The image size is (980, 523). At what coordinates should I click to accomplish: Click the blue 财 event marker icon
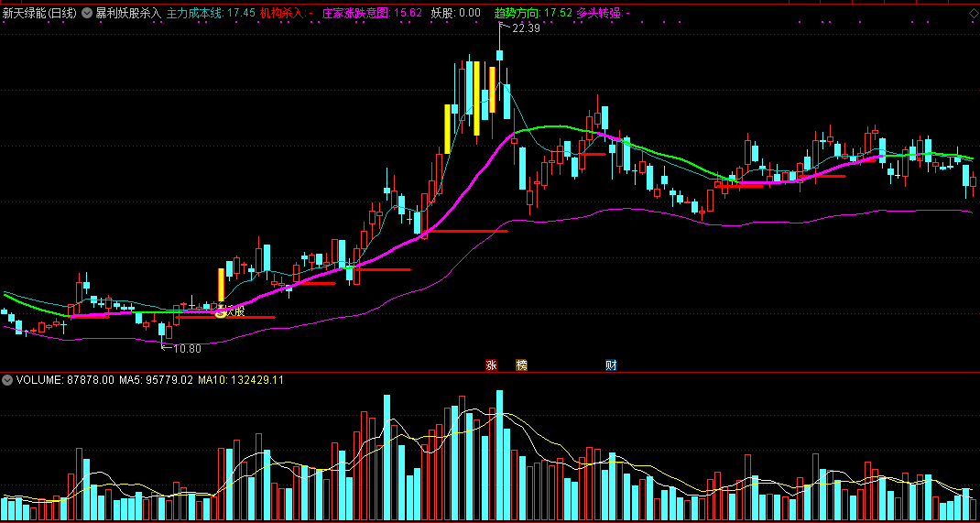(x=611, y=365)
